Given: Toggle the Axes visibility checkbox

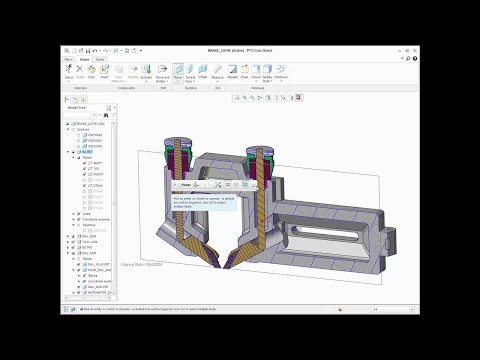Looking at the screenshot, I should [x=79, y=214].
